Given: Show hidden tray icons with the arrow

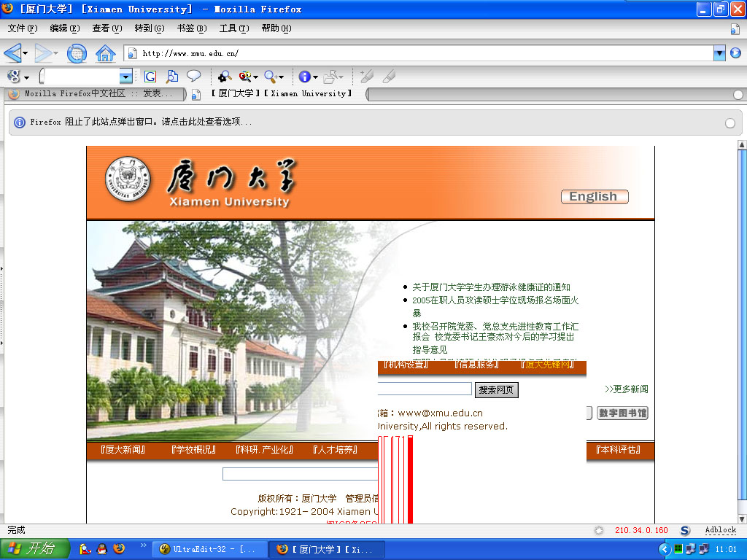Looking at the screenshot, I should pos(665,550).
